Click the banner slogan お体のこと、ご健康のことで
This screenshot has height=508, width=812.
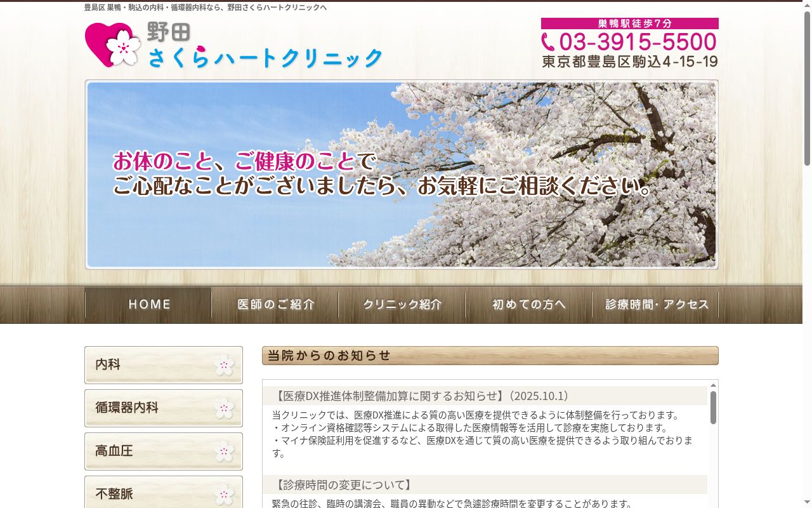pyautogui.click(x=244, y=161)
